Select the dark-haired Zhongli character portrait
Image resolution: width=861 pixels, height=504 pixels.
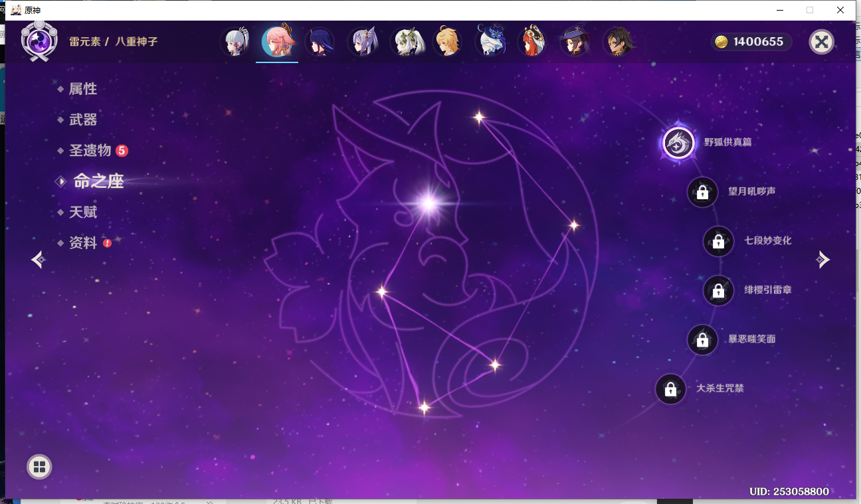pyautogui.click(x=619, y=42)
